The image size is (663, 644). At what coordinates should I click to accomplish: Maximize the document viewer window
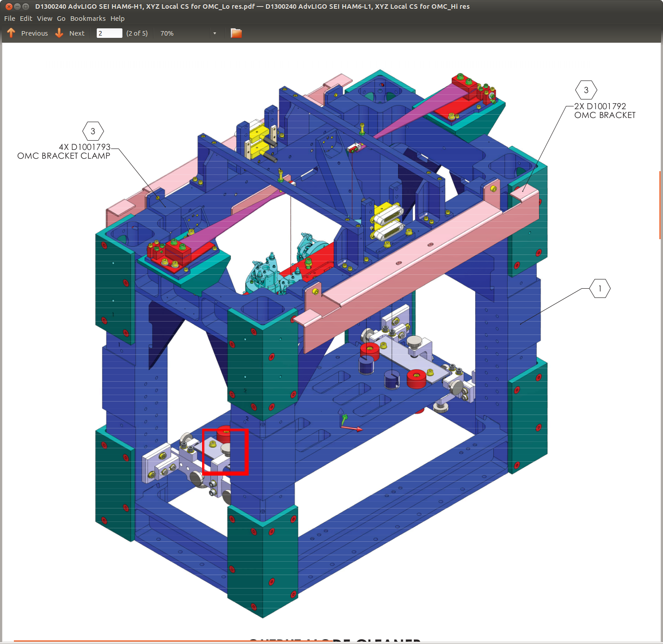click(25, 6)
